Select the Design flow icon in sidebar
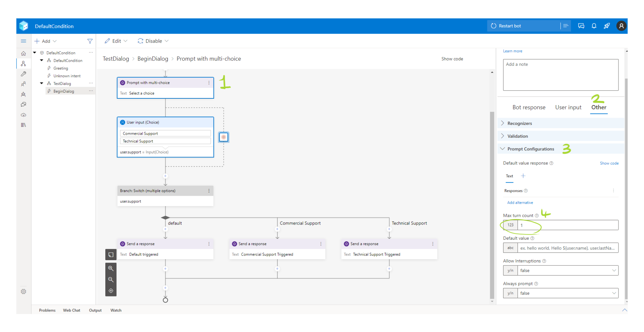 coord(23,63)
